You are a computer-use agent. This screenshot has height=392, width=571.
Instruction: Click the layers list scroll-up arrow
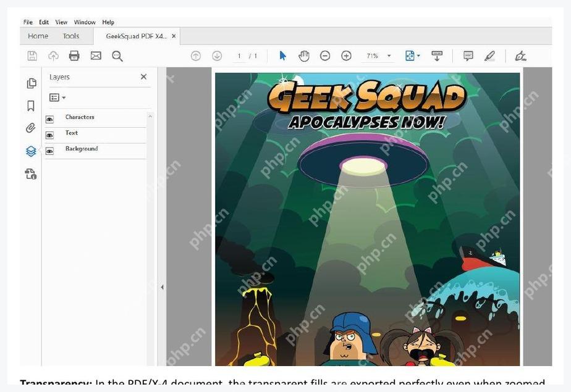(150, 116)
